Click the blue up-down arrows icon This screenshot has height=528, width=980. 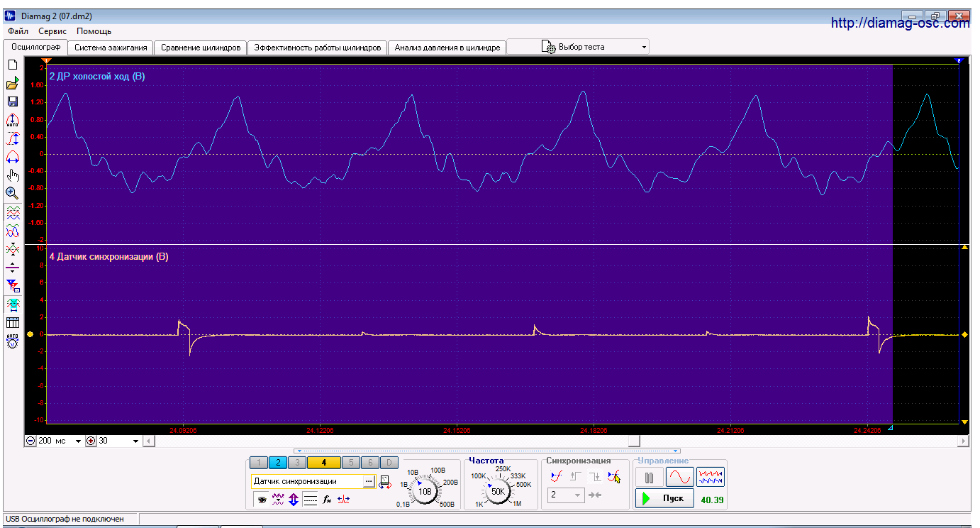[x=294, y=500]
